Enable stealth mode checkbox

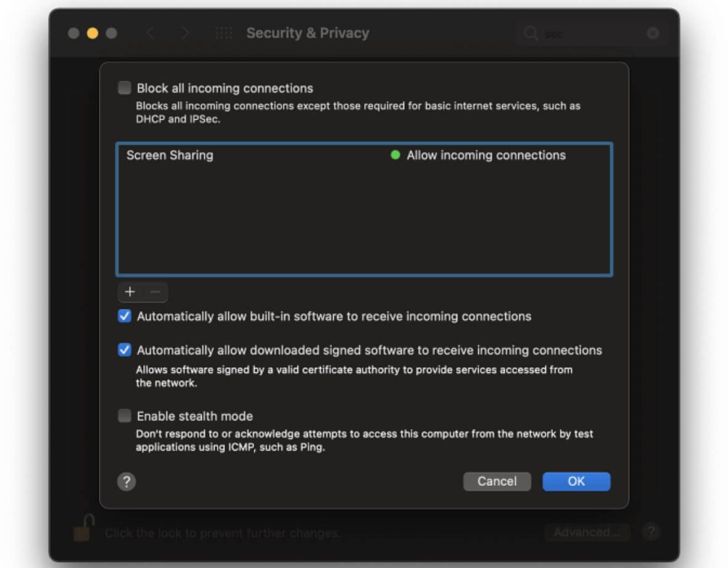[125, 416]
